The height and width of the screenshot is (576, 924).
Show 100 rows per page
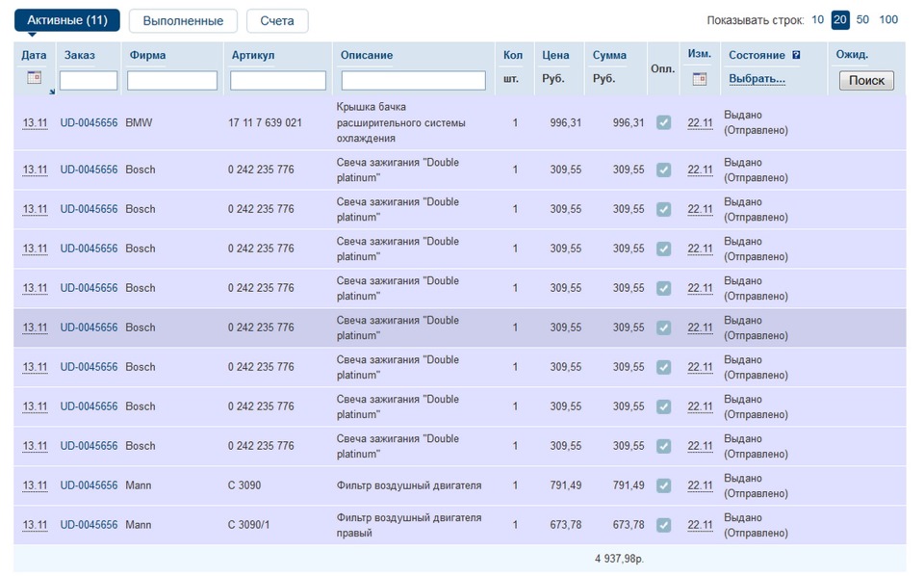(x=887, y=20)
